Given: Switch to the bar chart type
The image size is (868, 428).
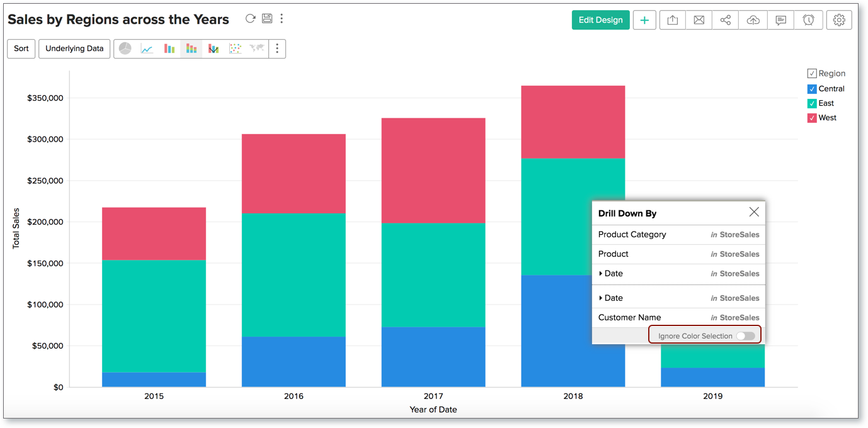Looking at the screenshot, I should pyautogui.click(x=169, y=48).
